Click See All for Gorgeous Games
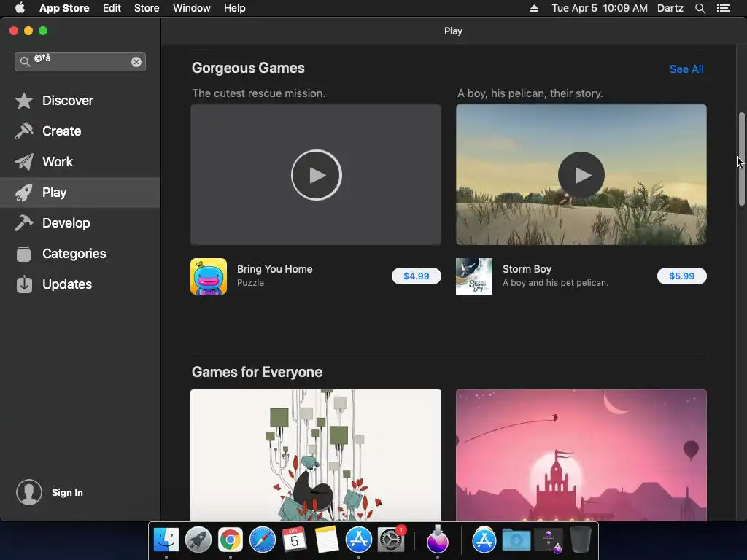The height and width of the screenshot is (560, 747). (686, 69)
